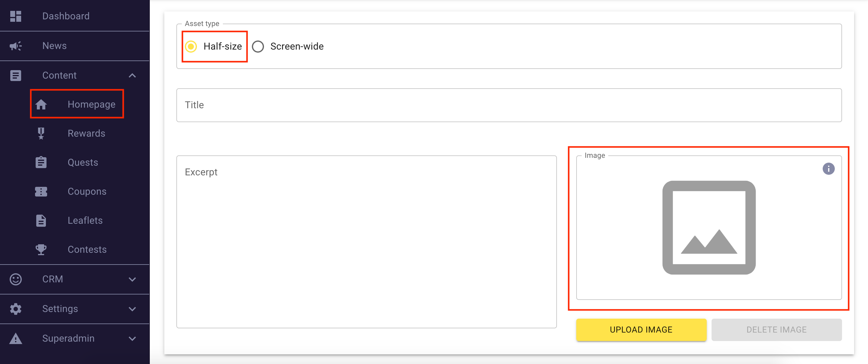Click the Dashboard grid icon

click(x=15, y=16)
